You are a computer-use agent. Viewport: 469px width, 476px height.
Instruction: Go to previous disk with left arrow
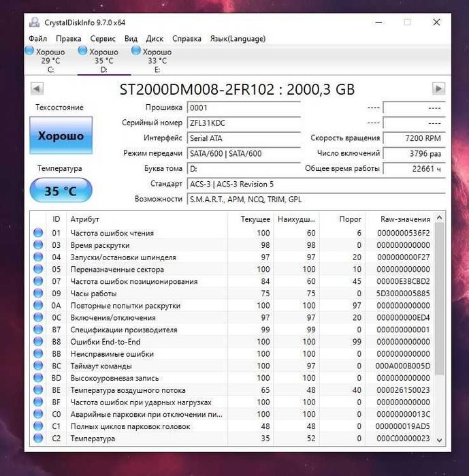point(37,89)
